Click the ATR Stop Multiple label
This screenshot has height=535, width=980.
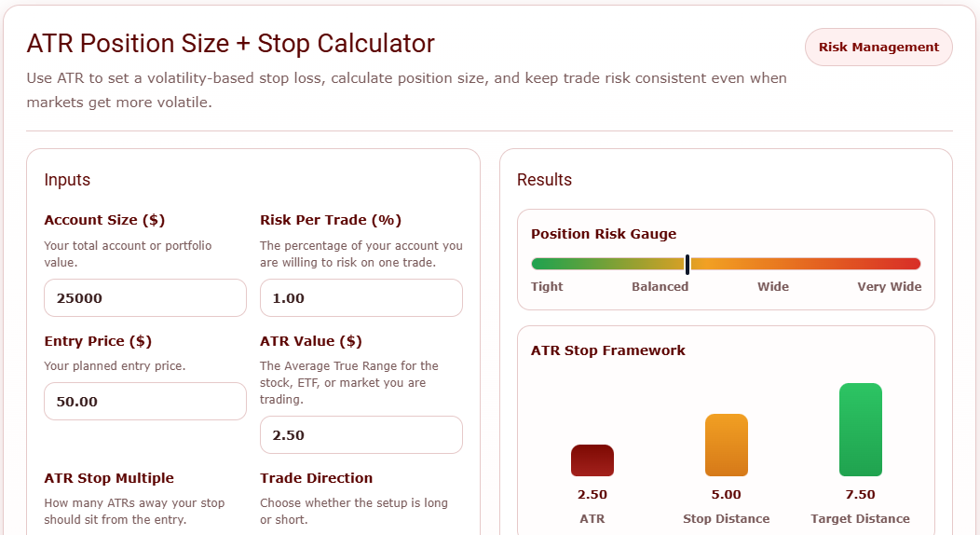click(x=109, y=478)
